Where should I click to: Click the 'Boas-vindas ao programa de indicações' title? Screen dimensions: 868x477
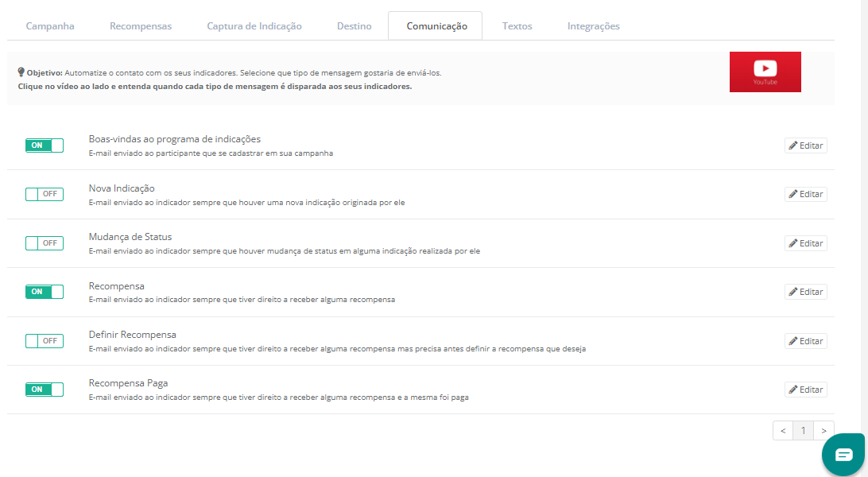coord(174,139)
